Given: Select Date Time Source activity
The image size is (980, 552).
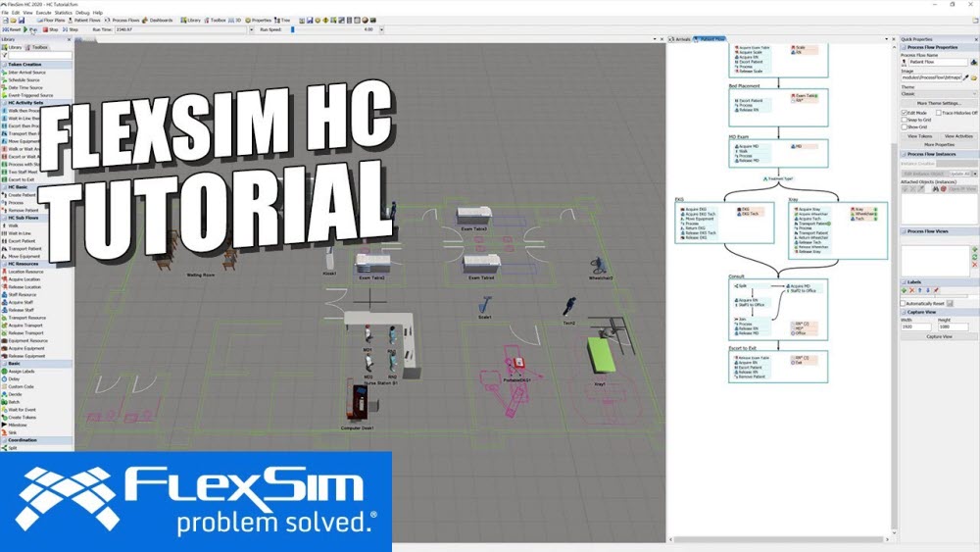Looking at the screenshot, I should (x=25, y=87).
